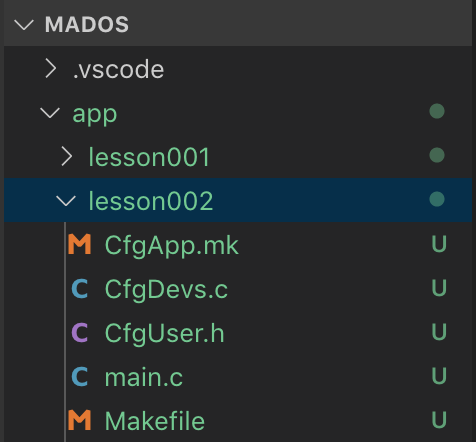Expand the lesson001 folder chevron

click(67, 157)
